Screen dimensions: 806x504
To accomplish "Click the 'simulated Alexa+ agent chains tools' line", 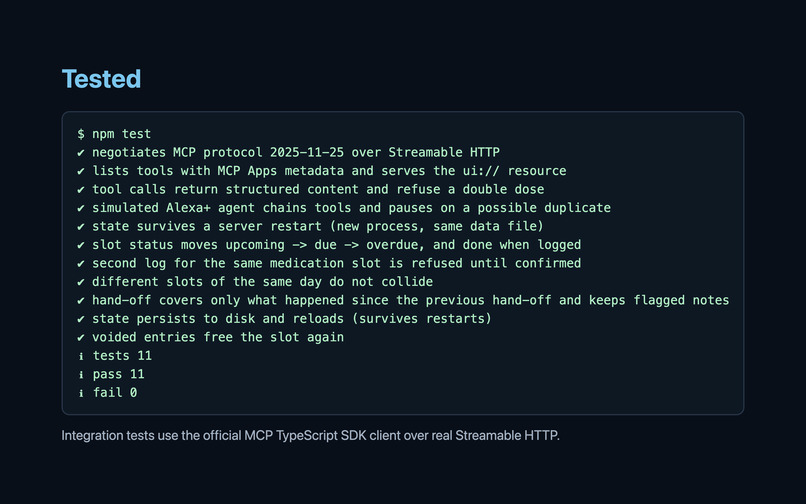I will click(344, 208).
